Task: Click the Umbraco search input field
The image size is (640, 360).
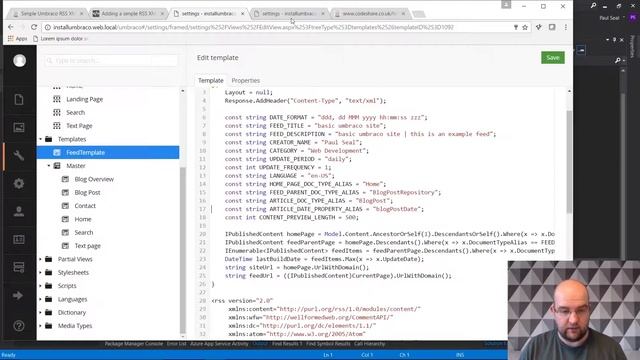Action: pyautogui.click(x=111, y=60)
